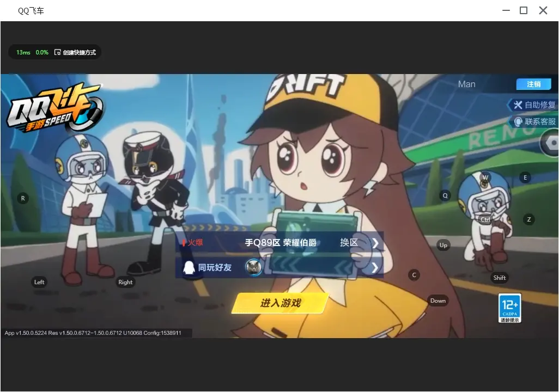Screen dimensions: 559x392
Task: Select server name 手Q89区 荣耀伯爵
Action: 281,243
